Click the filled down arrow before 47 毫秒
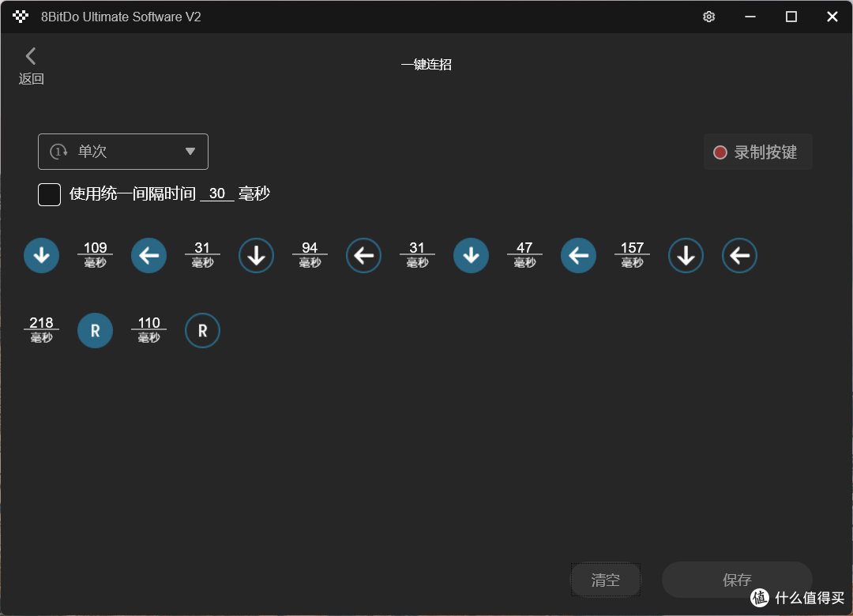This screenshot has width=853, height=616. click(x=471, y=255)
